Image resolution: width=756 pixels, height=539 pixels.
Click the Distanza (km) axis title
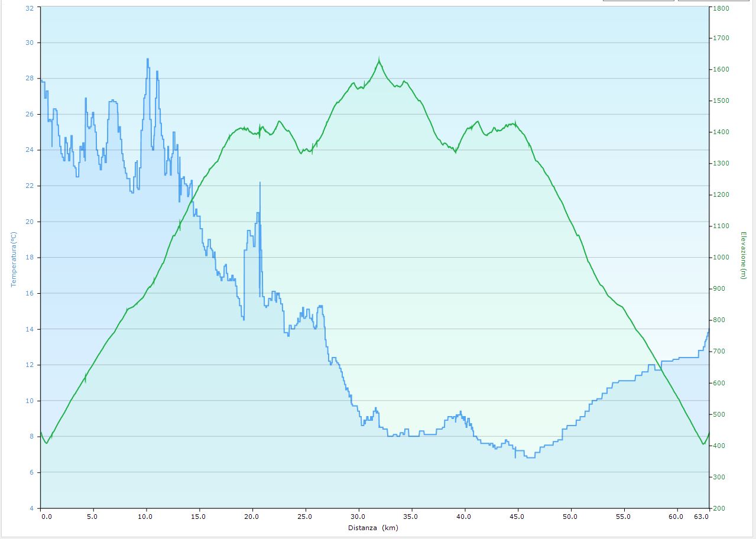(372, 528)
